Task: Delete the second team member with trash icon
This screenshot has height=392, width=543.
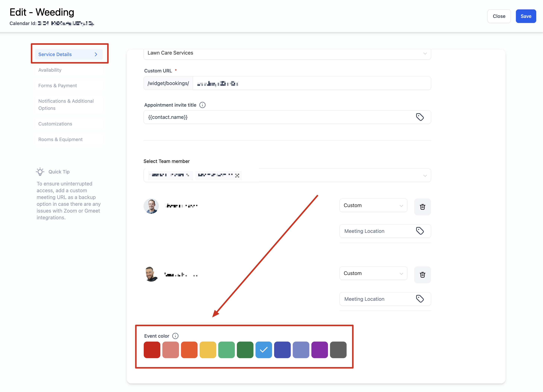Action: pyautogui.click(x=422, y=275)
